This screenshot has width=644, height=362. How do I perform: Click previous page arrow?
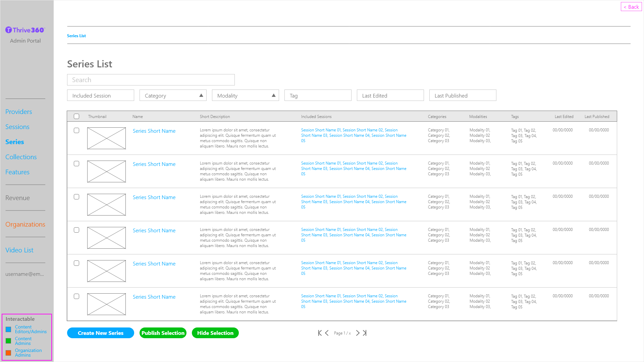click(327, 333)
